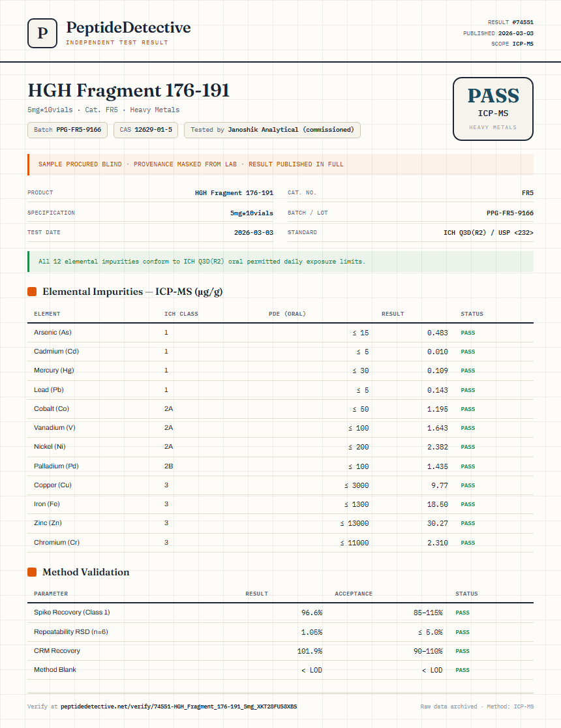
Task: Click the Mercury result value 0.109
Action: point(438,371)
